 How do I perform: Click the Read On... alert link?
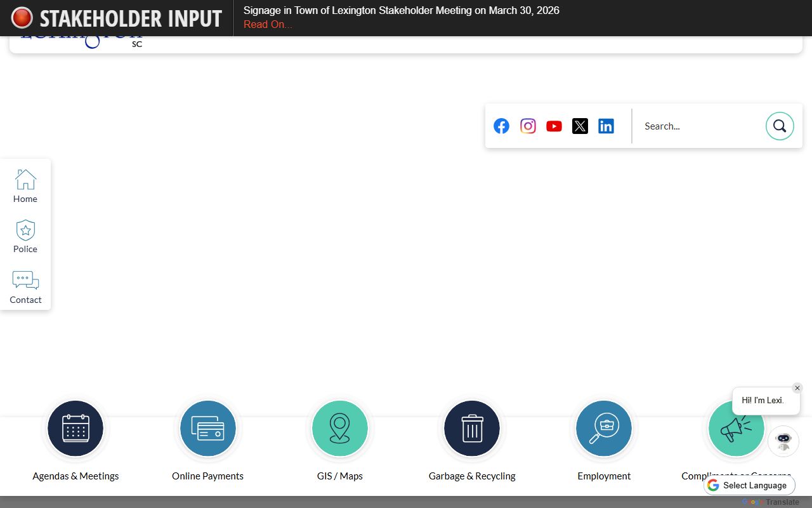(268, 25)
